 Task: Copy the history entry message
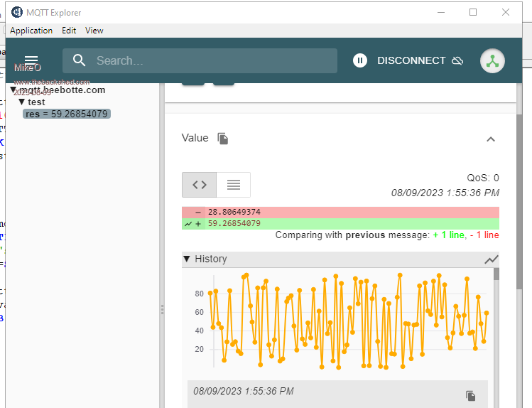(470, 395)
